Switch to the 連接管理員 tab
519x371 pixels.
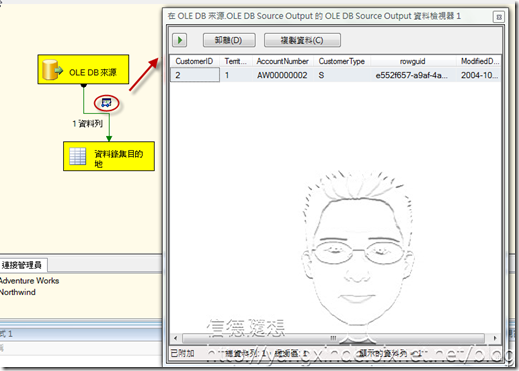pos(22,265)
